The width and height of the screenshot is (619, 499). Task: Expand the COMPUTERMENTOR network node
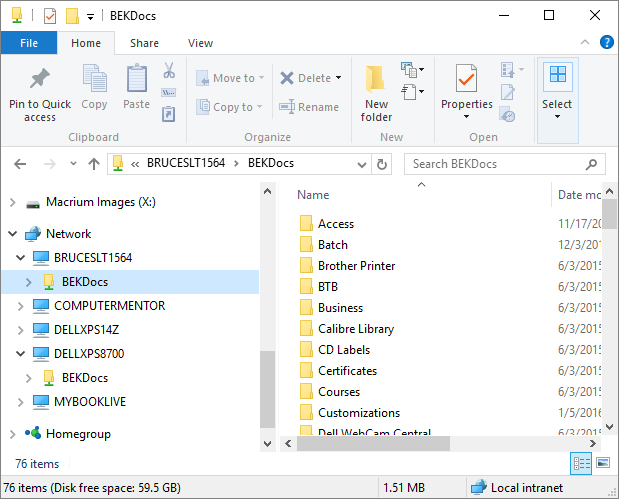click(x=24, y=306)
